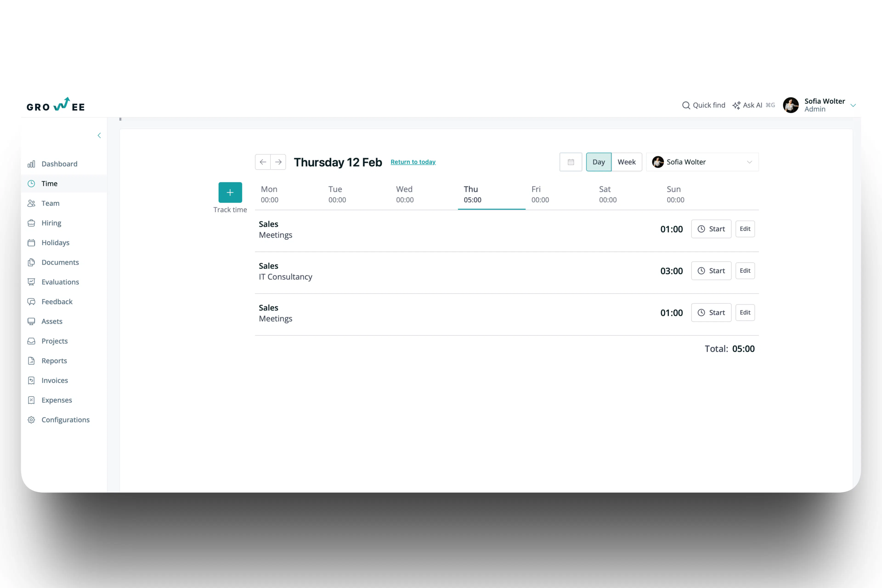The height and width of the screenshot is (588, 882).
Task: Click Return to today link
Action: pyautogui.click(x=413, y=162)
